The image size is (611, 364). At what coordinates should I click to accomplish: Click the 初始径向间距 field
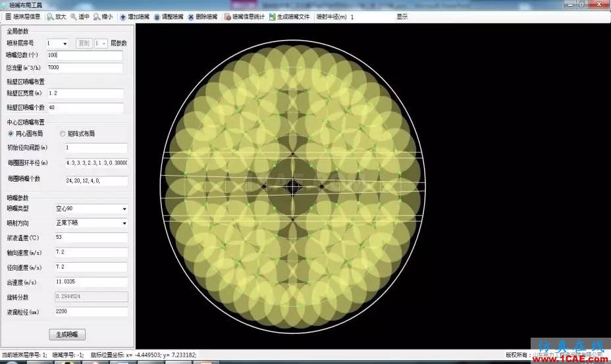[96, 147]
